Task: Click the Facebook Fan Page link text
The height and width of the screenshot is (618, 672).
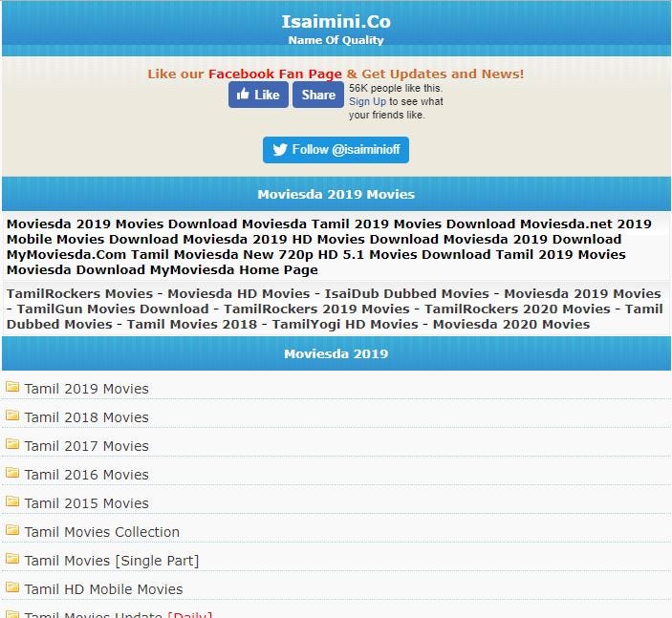Action: click(275, 75)
